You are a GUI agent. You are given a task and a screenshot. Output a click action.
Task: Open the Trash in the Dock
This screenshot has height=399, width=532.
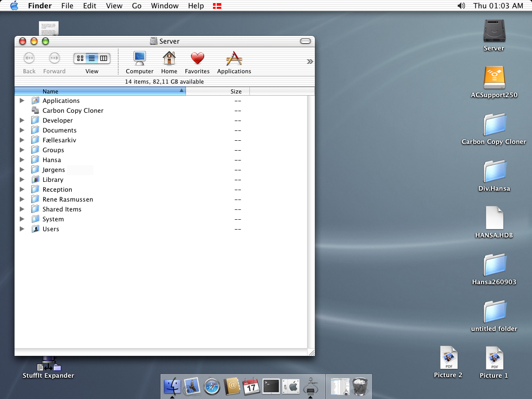[x=360, y=387]
